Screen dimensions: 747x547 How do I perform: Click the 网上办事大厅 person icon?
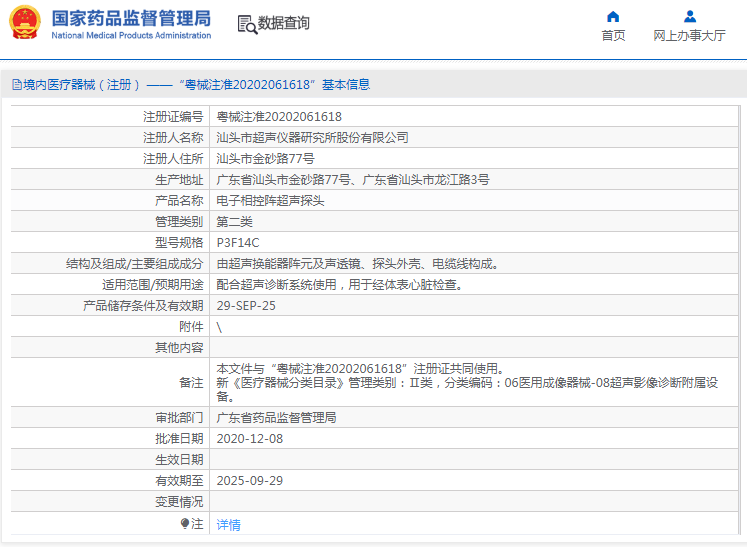[x=689, y=16]
